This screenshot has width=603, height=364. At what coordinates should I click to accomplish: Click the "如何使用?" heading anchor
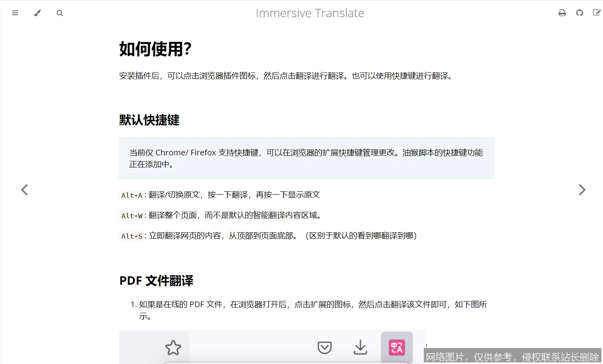[x=155, y=49]
